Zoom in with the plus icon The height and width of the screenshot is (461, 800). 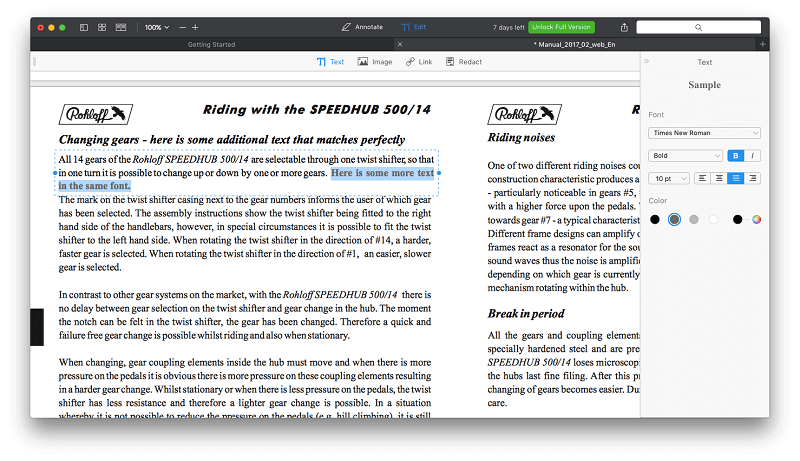point(195,28)
